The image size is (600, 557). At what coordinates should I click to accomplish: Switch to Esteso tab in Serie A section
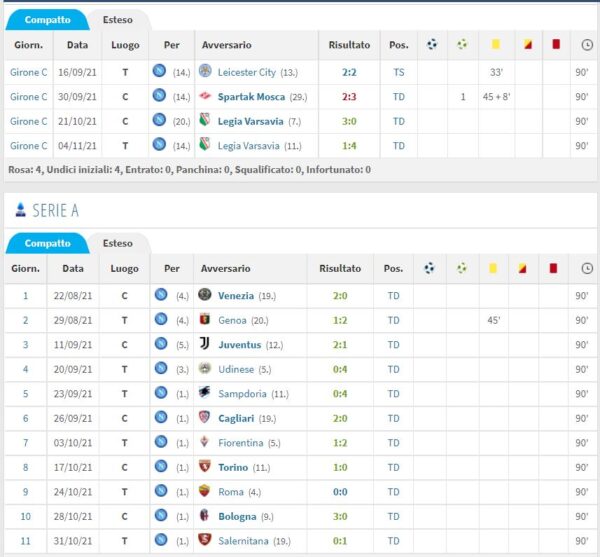(x=116, y=244)
